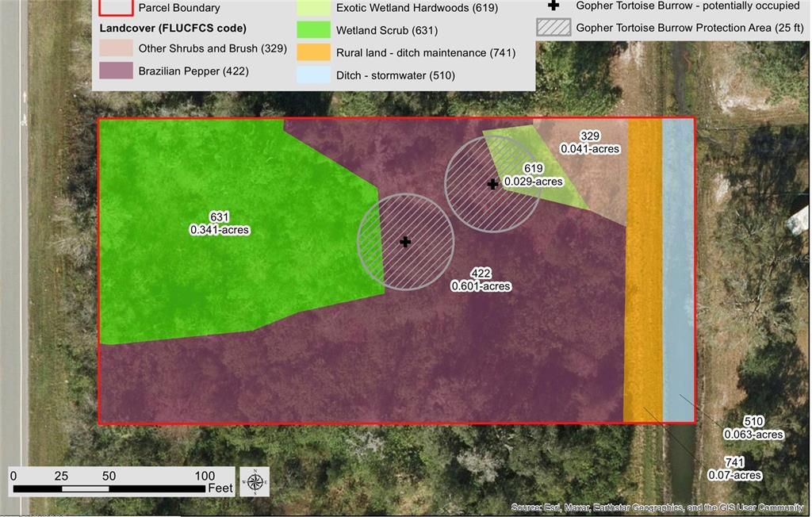Click the compass rose icon
This screenshot has height=517, width=812.
[x=255, y=481]
